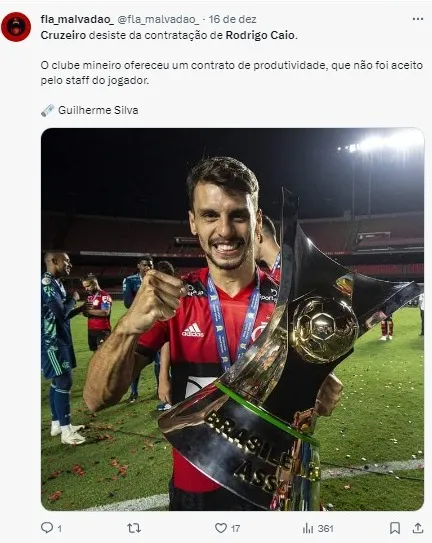Open the share tweet icon
The height and width of the screenshot is (543, 432).
point(418,528)
